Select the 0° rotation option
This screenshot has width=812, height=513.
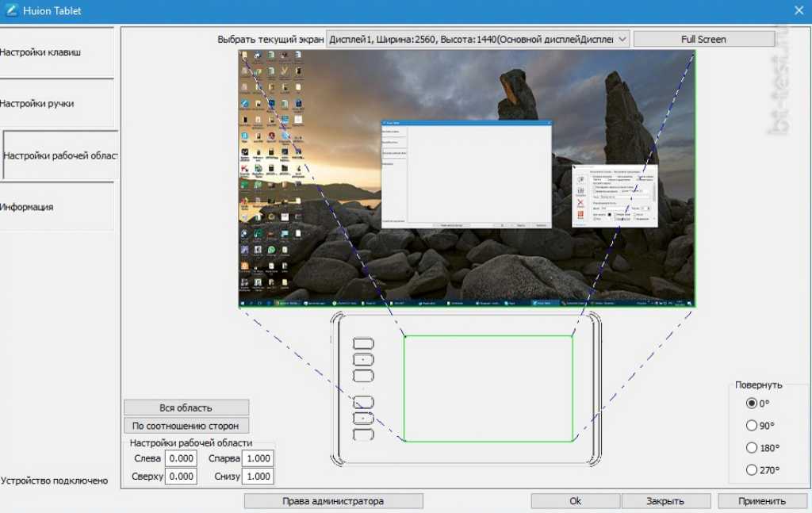752,403
